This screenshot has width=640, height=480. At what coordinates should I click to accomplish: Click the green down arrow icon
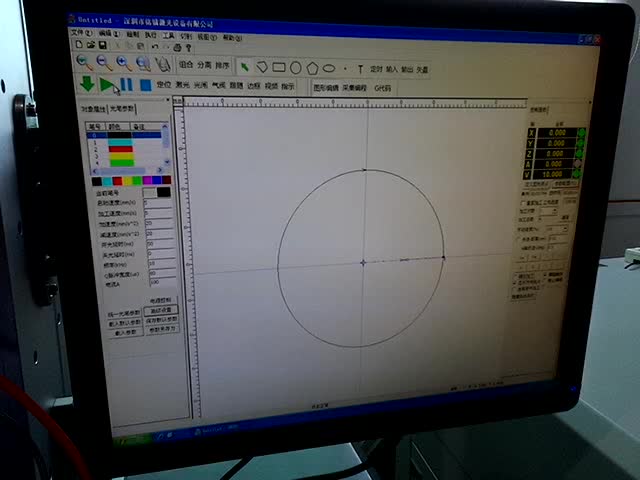point(87,84)
